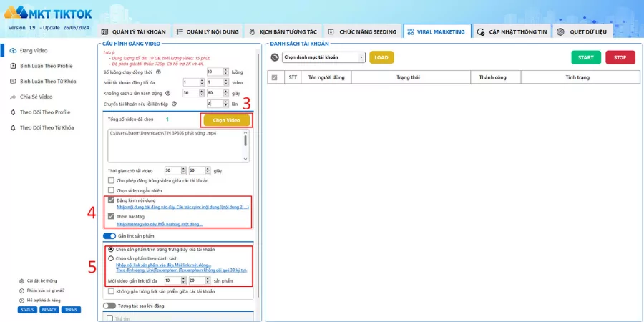Click the Hỗ trợ khách hàng icon
The width and height of the screenshot is (644, 322).
click(x=21, y=301)
